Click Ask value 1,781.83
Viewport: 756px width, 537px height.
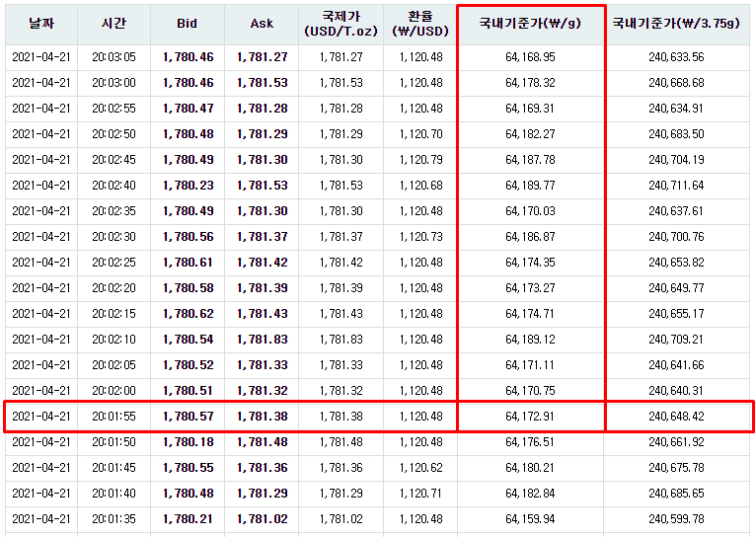point(263,340)
